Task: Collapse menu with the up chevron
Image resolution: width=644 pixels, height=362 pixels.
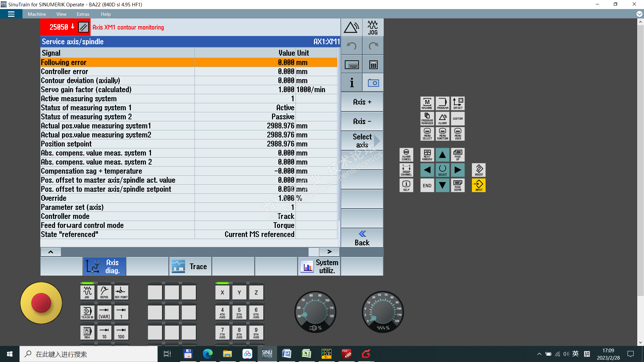Action: [x=51, y=252]
